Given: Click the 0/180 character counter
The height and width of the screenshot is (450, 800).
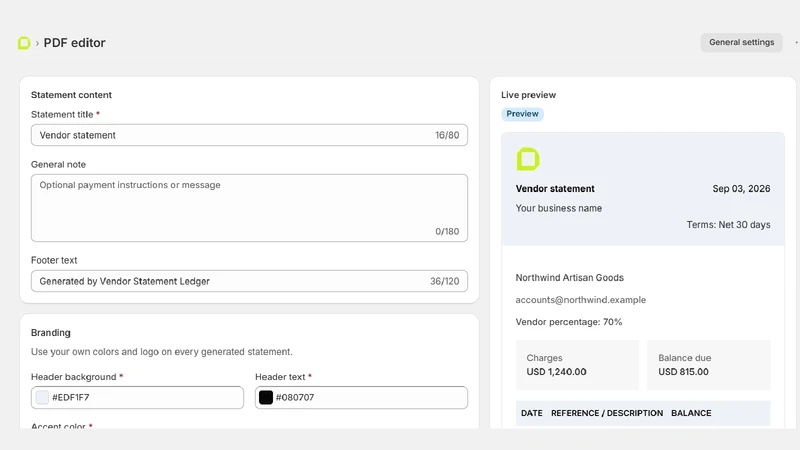Looking at the screenshot, I should (x=447, y=232).
